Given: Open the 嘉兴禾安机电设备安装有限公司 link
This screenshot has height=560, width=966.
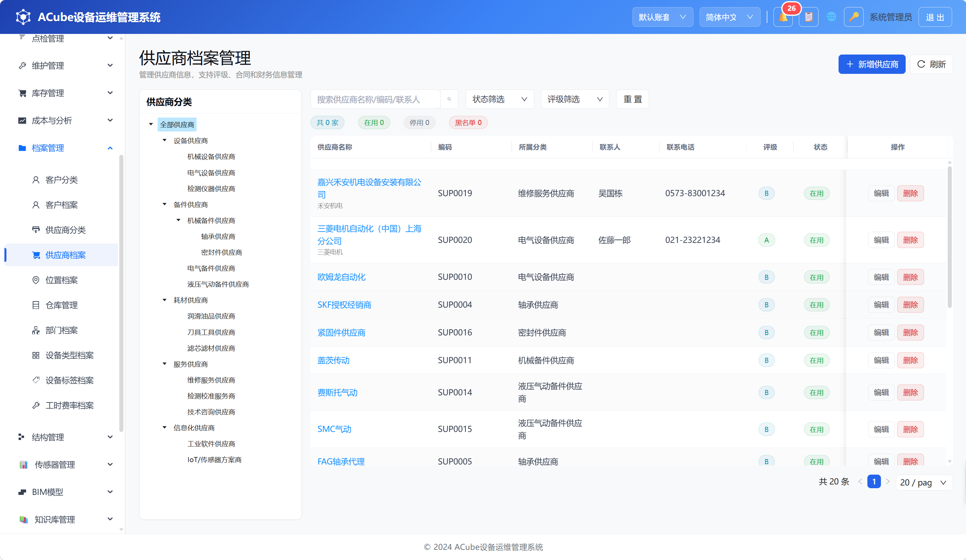Looking at the screenshot, I should [x=369, y=188].
